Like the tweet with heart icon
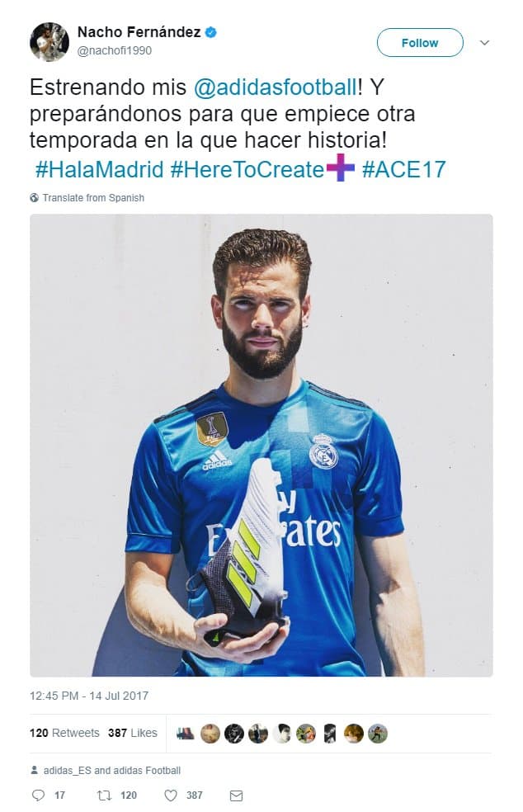The width and height of the screenshot is (523, 812). point(171,795)
